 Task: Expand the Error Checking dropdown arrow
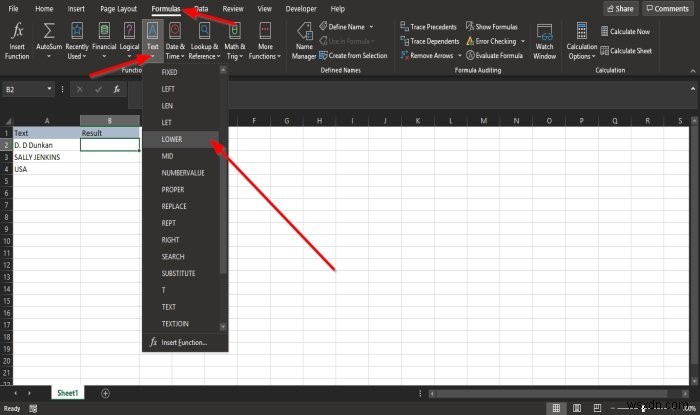tap(523, 41)
